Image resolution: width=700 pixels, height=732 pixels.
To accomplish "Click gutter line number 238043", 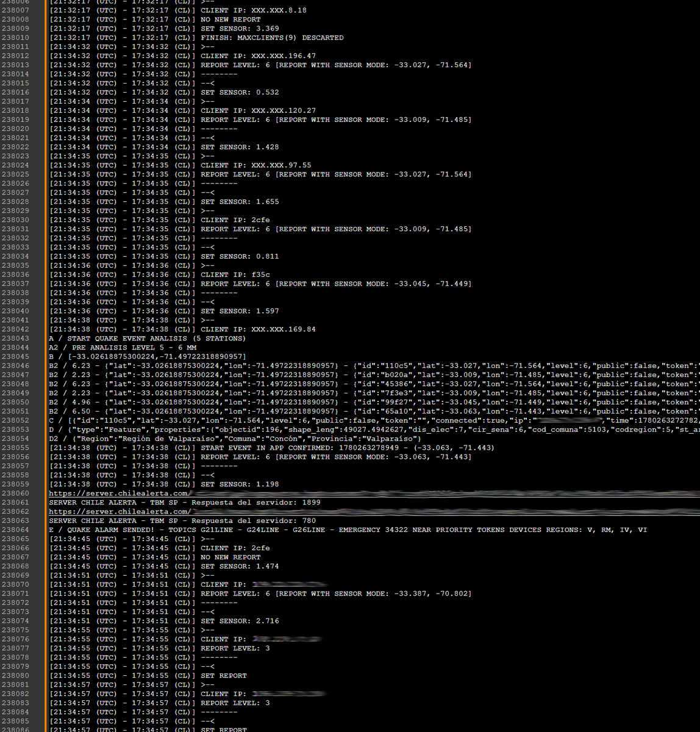I will [15, 339].
